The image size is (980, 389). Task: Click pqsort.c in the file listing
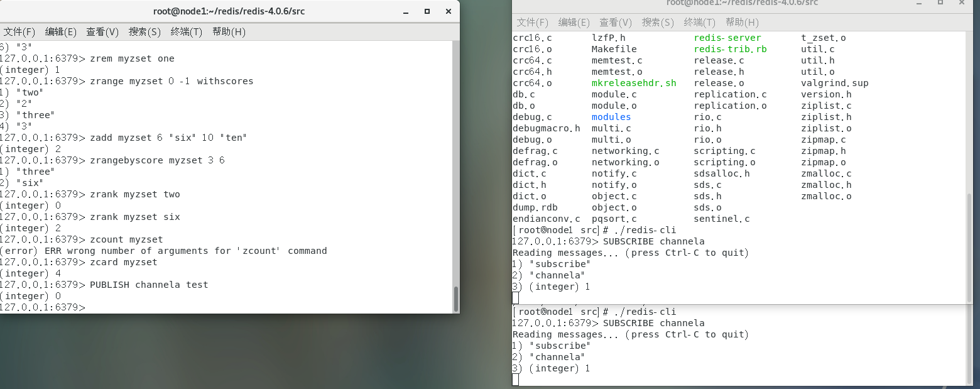(614, 219)
